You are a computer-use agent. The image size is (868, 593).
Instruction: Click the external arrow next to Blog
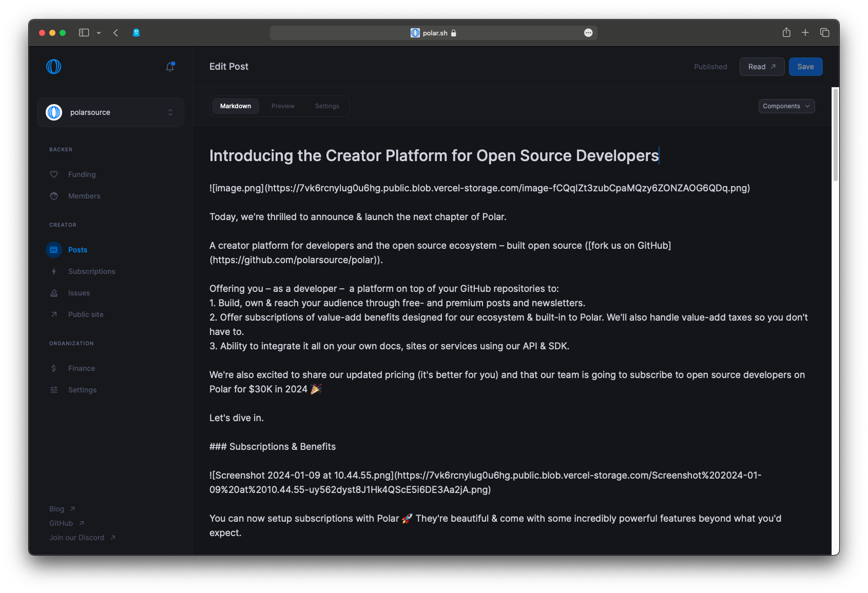tap(72, 509)
